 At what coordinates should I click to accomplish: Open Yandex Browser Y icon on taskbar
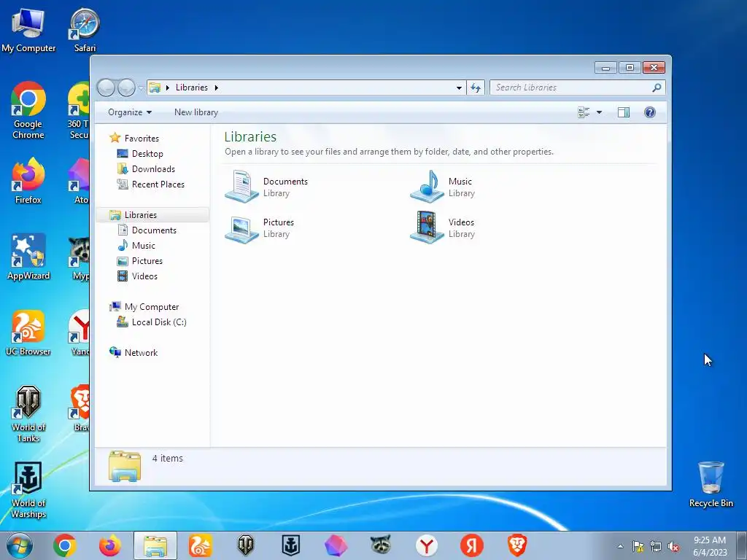(x=426, y=545)
